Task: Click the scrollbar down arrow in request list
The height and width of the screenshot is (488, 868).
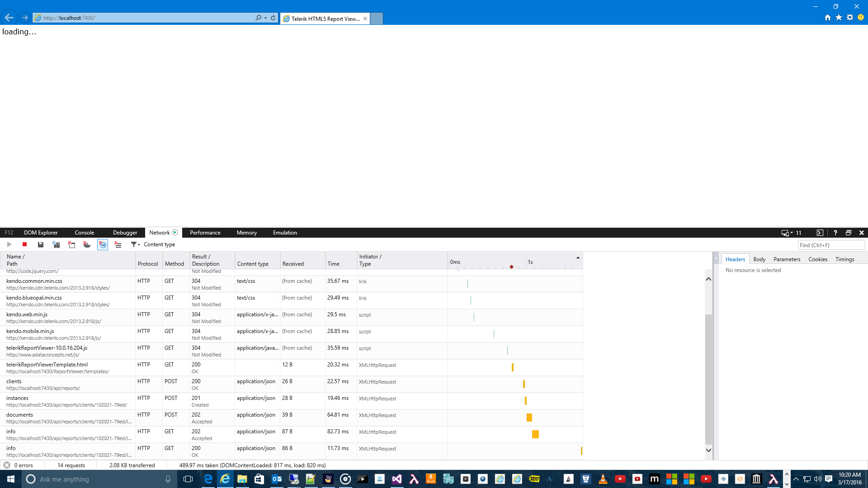Action: [x=708, y=450]
